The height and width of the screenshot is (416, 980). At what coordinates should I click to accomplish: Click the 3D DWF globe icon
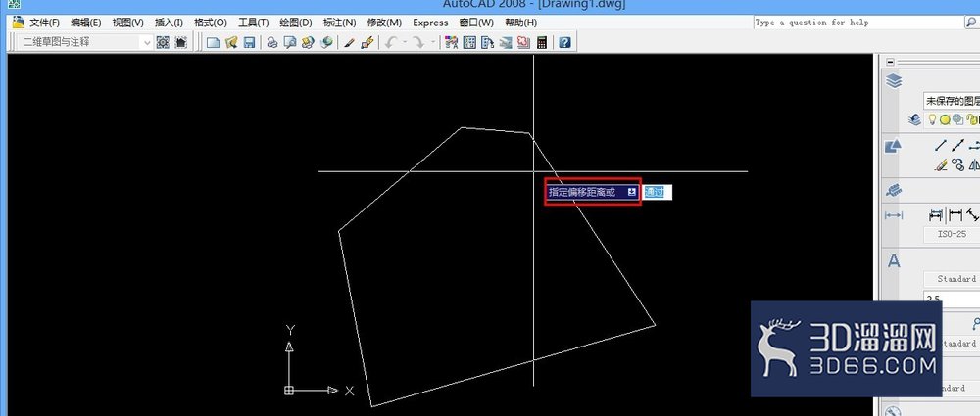point(325,42)
